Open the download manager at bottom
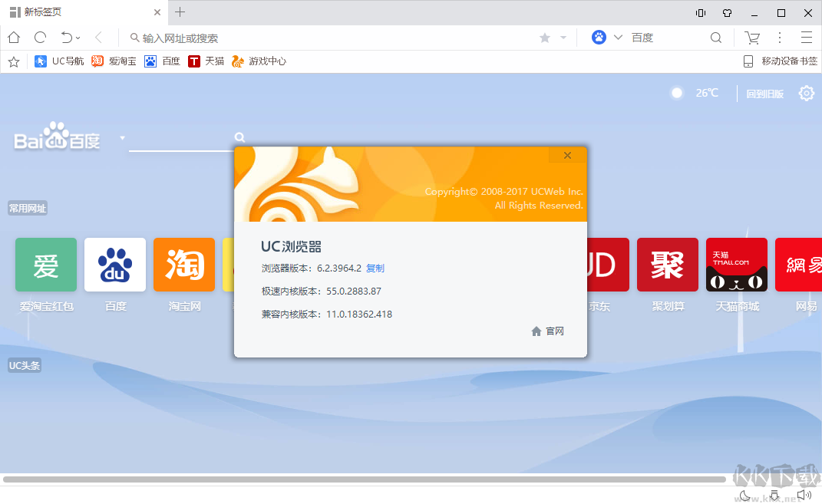The image size is (822, 504). [774, 495]
